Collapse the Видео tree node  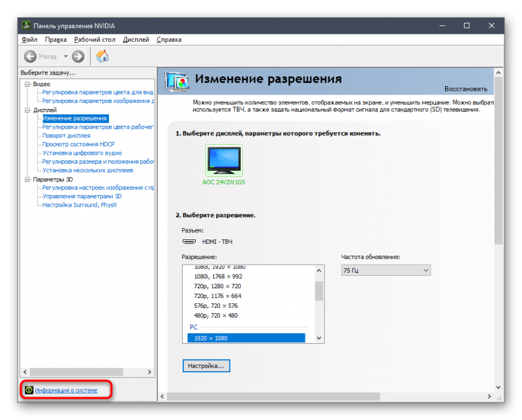pyautogui.click(x=27, y=84)
